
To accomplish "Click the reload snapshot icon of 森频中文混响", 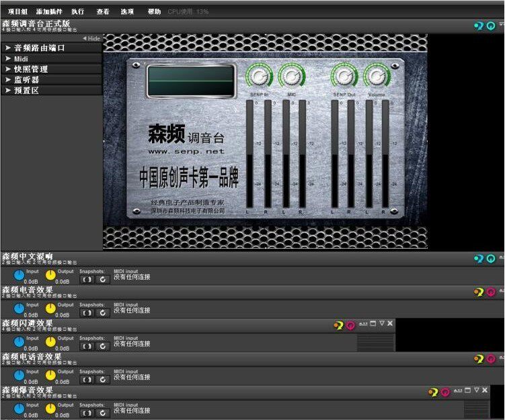I will 102,280.
